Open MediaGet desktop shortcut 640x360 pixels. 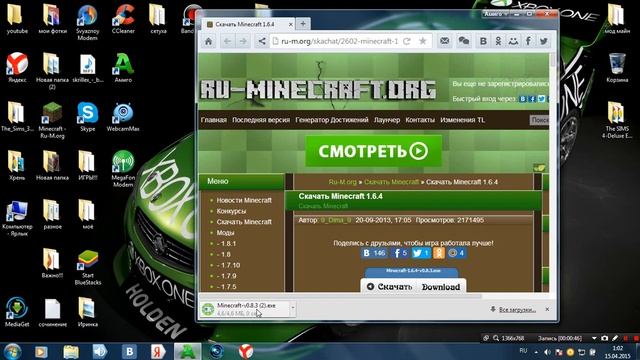17,313
